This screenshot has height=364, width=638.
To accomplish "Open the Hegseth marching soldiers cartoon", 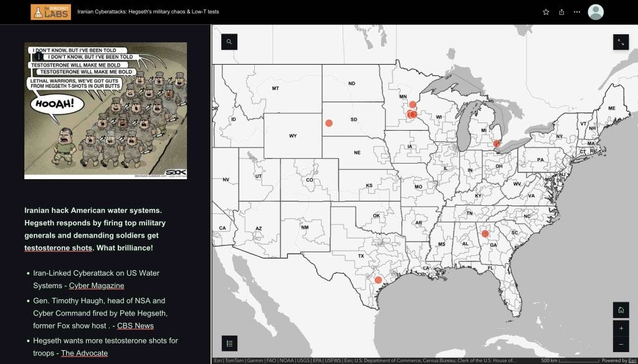I will point(106,111).
